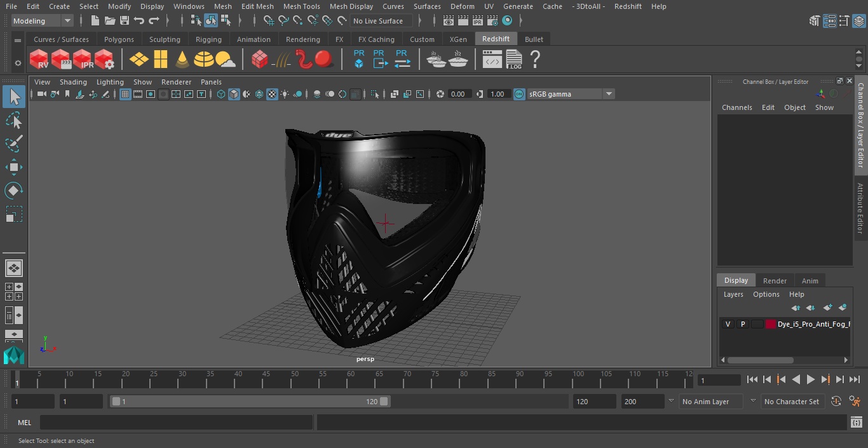Viewport: 868px width, 448px height.
Task: Click the MEL command input field
Action: 176,423
